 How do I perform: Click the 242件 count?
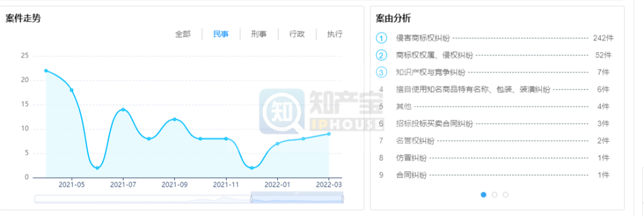coord(603,38)
